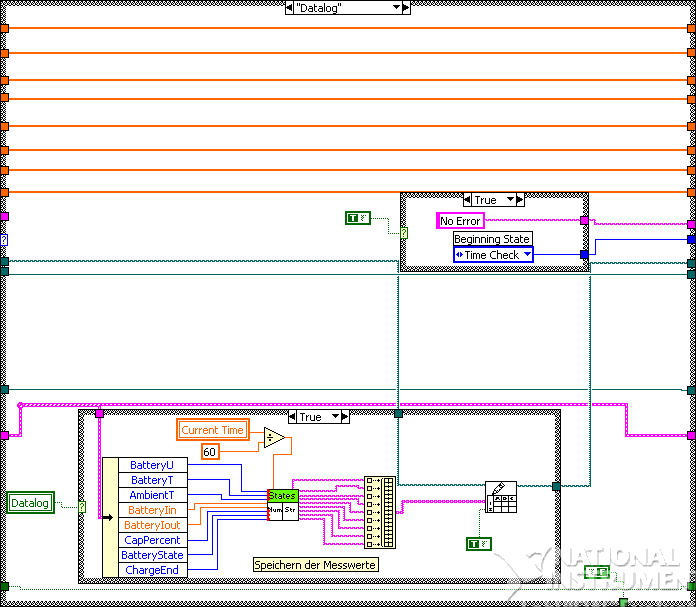The image size is (696, 607).
Task: Click the Datalog boolean terminal
Action: click(x=30, y=503)
